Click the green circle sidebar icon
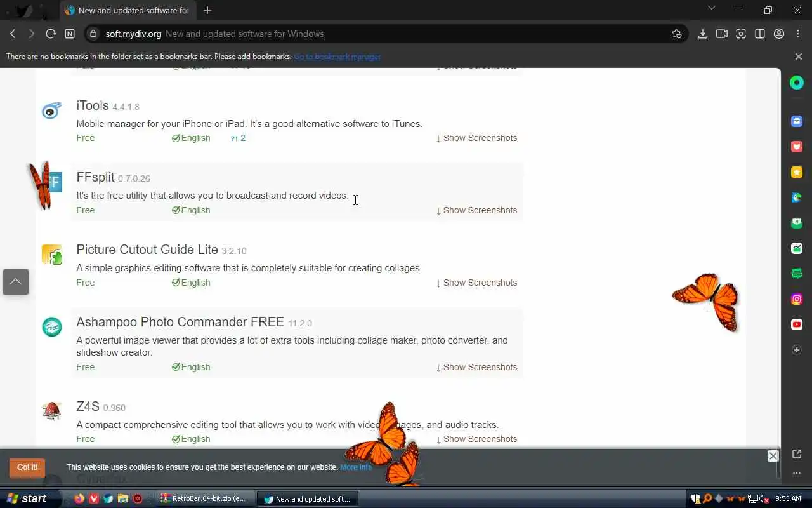The height and width of the screenshot is (508, 812). point(797,83)
